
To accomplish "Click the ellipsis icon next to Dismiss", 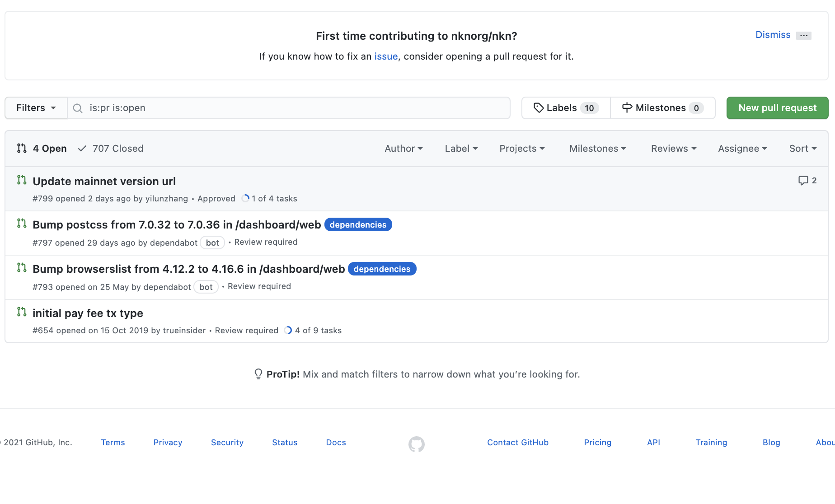I will [x=804, y=35].
